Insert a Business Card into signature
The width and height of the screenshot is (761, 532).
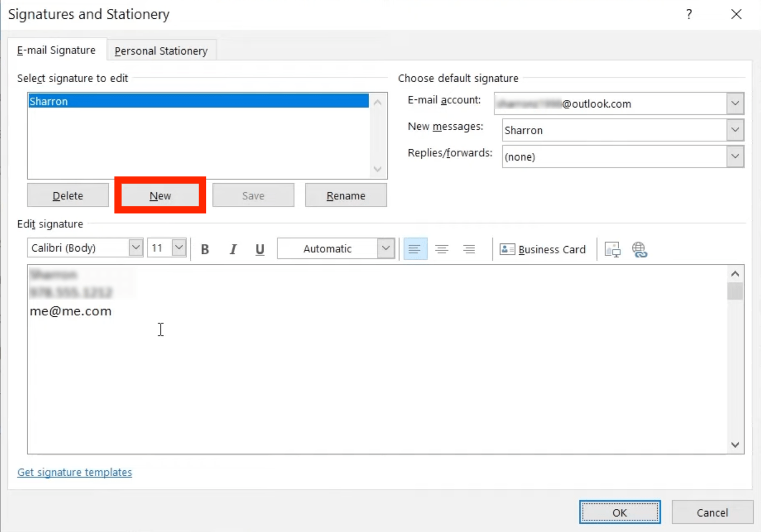click(x=542, y=249)
